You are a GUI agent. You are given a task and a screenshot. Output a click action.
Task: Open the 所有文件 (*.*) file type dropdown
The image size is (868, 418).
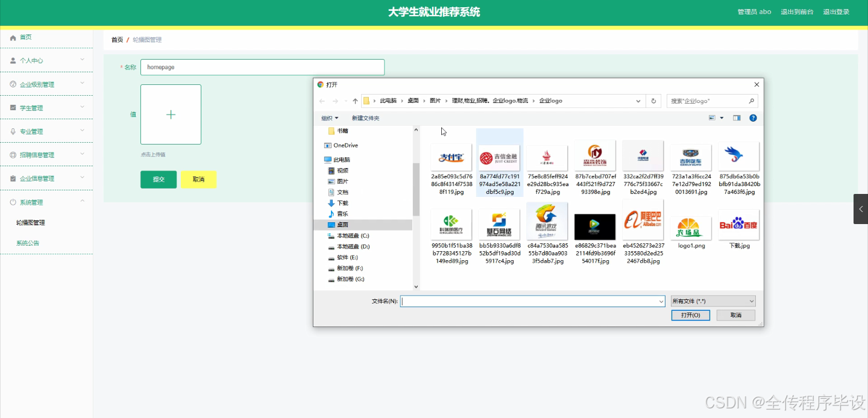tap(713, 301)
